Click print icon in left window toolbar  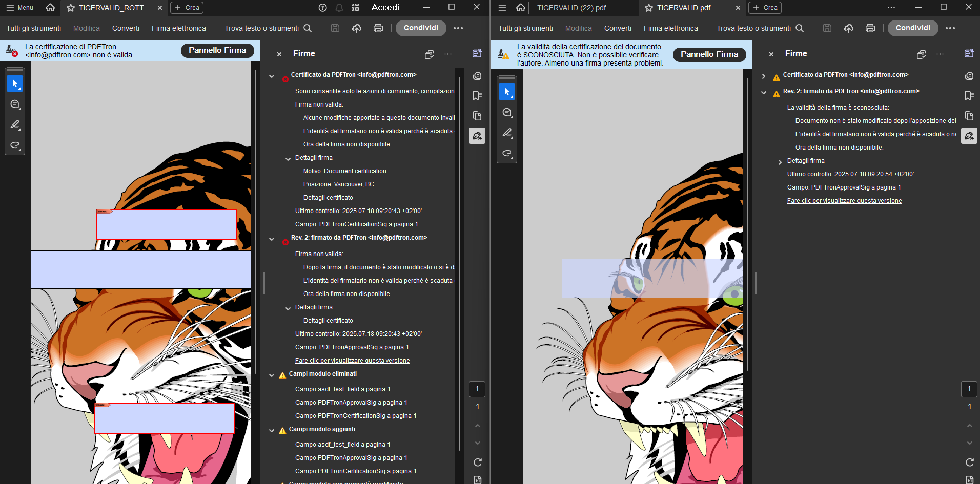[378, 28]
